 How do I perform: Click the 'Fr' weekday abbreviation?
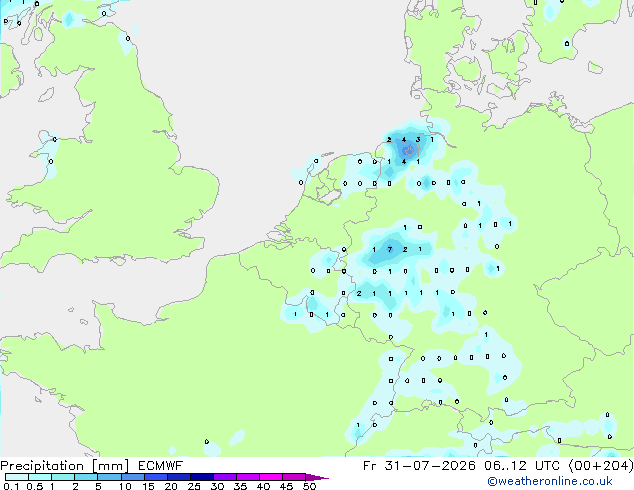(369, 466)
